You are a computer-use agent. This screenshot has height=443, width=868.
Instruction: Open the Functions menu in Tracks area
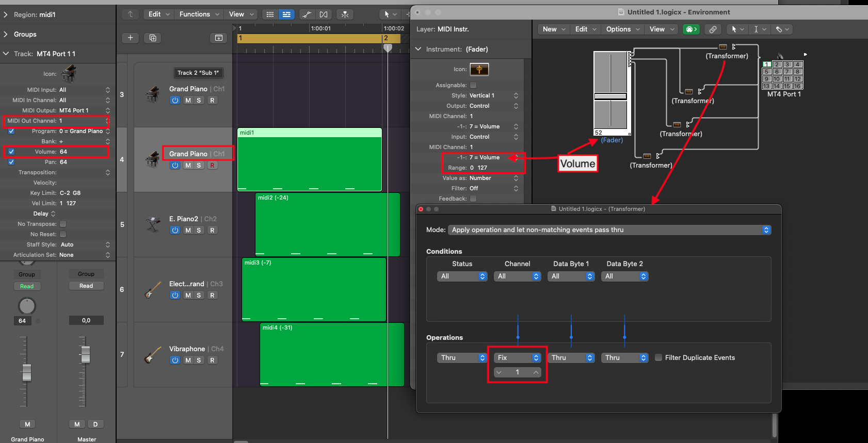[199, 14]
